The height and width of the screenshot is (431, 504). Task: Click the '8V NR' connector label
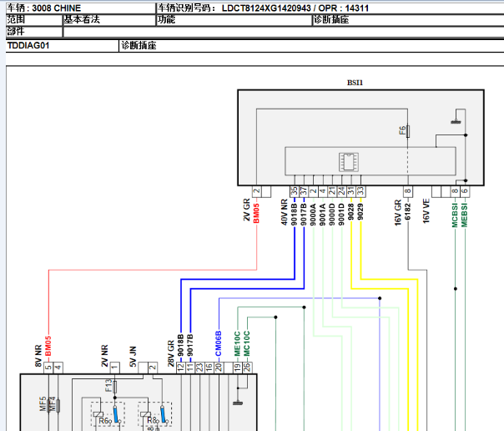(38, 356)
